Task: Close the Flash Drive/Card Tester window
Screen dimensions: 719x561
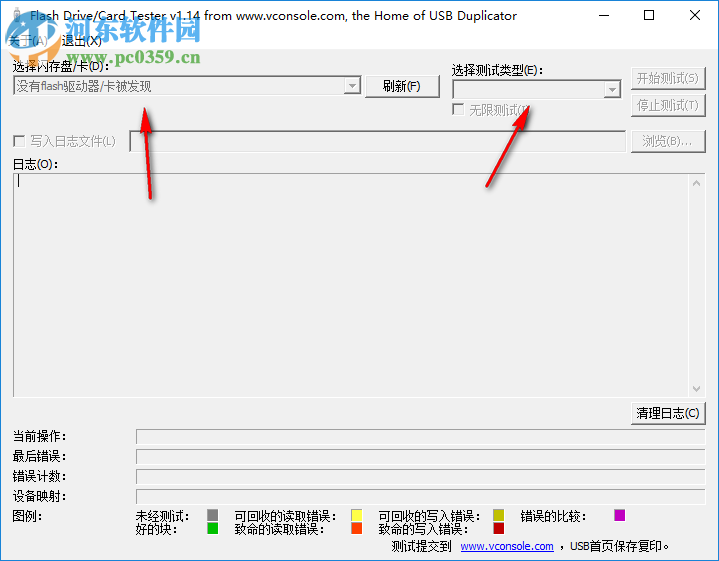Action: pos(695,16)
